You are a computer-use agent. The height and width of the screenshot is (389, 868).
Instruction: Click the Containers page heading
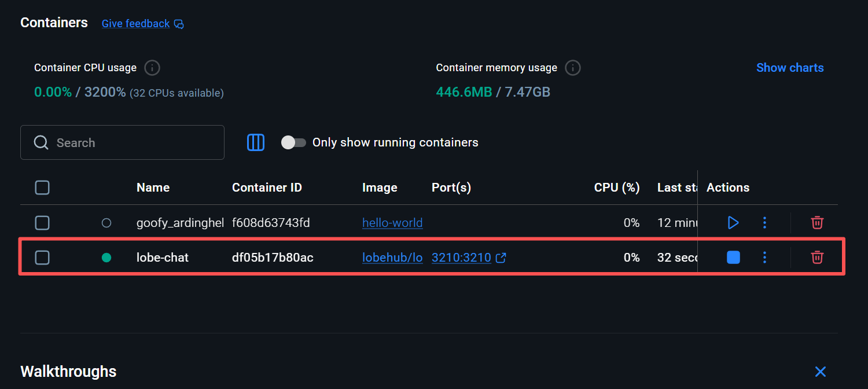(54, 23)
